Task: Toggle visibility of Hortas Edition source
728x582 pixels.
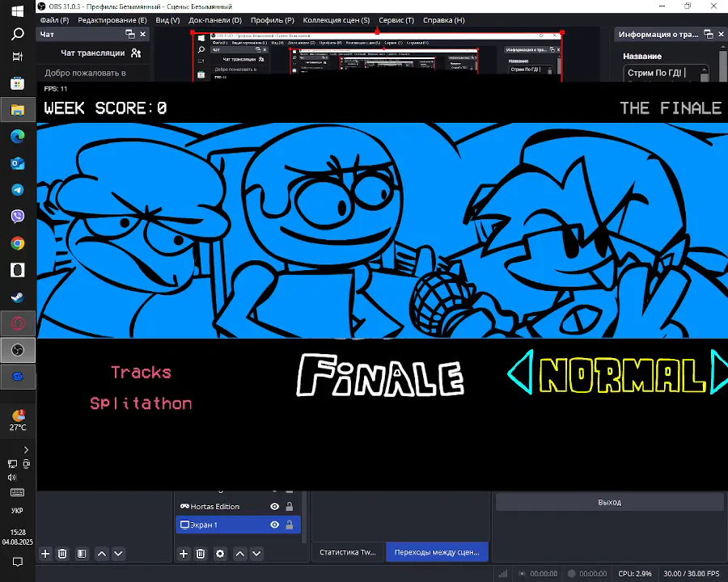Action: pos(275,506)
